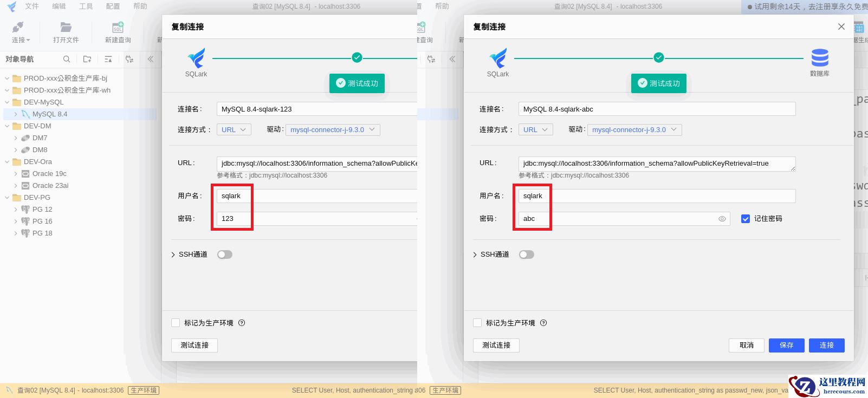The image size is (868, 398).
Task: Click 测试连接 in the sqlark-123 dialog
Action: (x=195, y=345)
